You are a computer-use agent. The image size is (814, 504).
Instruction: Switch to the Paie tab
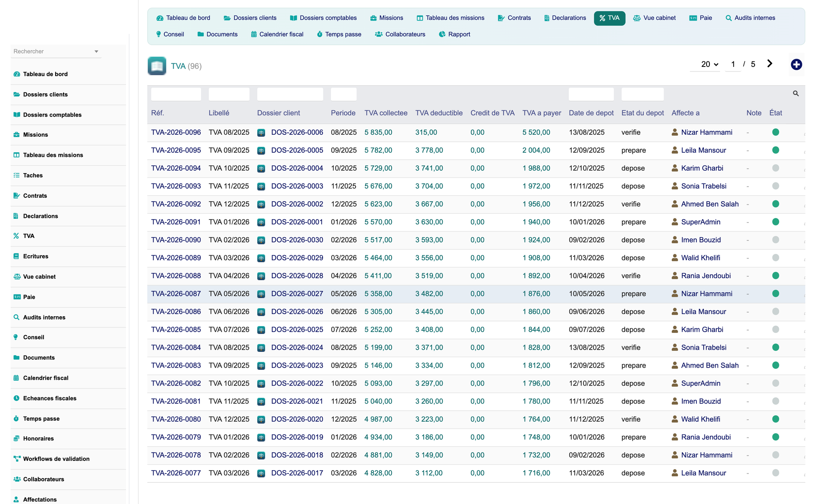tap(701, 18)
